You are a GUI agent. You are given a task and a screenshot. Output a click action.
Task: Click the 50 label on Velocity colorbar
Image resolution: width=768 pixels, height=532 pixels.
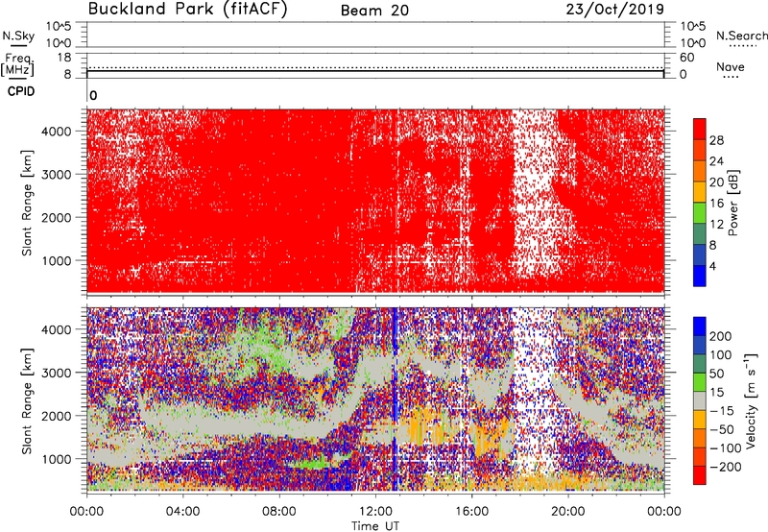pos(717,374)
